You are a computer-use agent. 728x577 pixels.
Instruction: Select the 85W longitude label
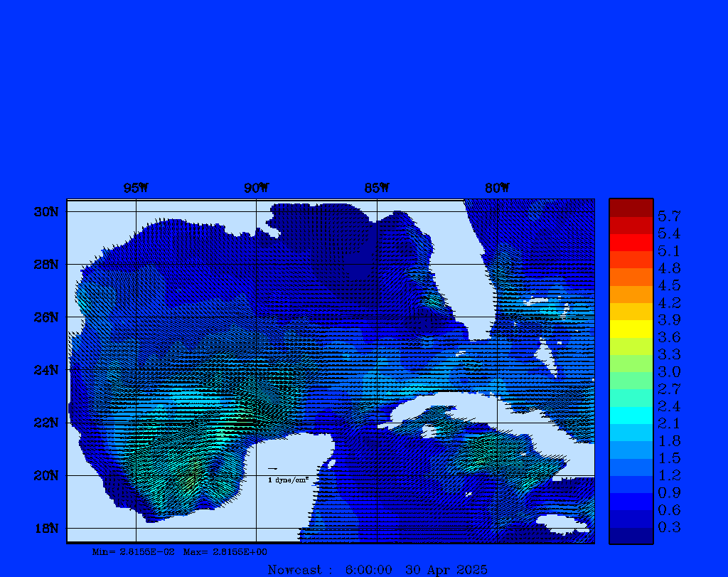pos(377,188)
